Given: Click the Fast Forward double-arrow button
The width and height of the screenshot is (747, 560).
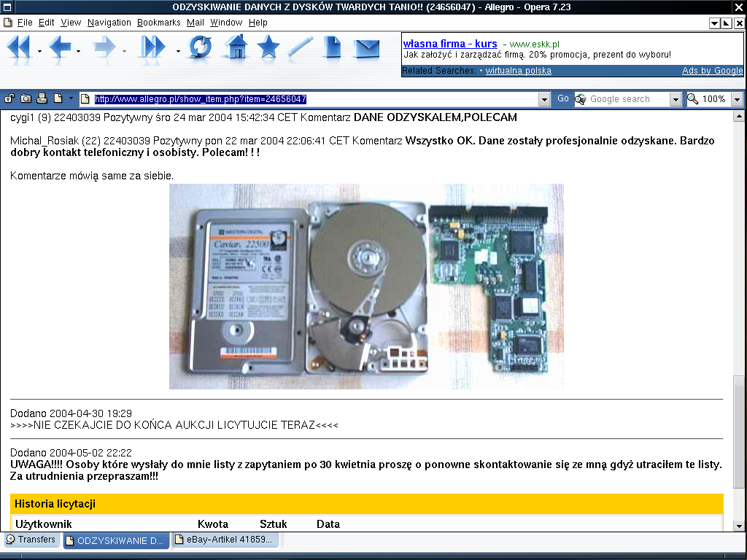Looking at the screenshot, I should 153,47.
